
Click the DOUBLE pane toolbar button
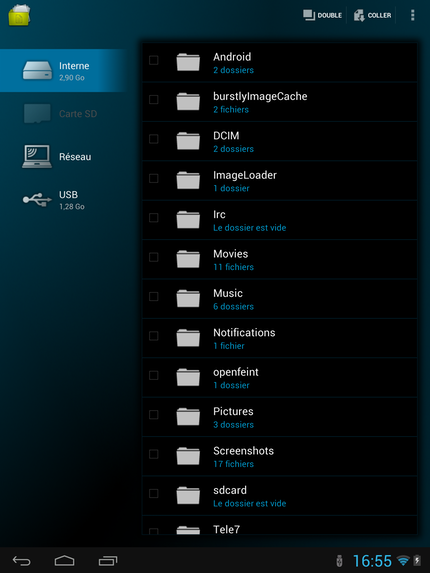pyautogui.click(x=323, y=15)
